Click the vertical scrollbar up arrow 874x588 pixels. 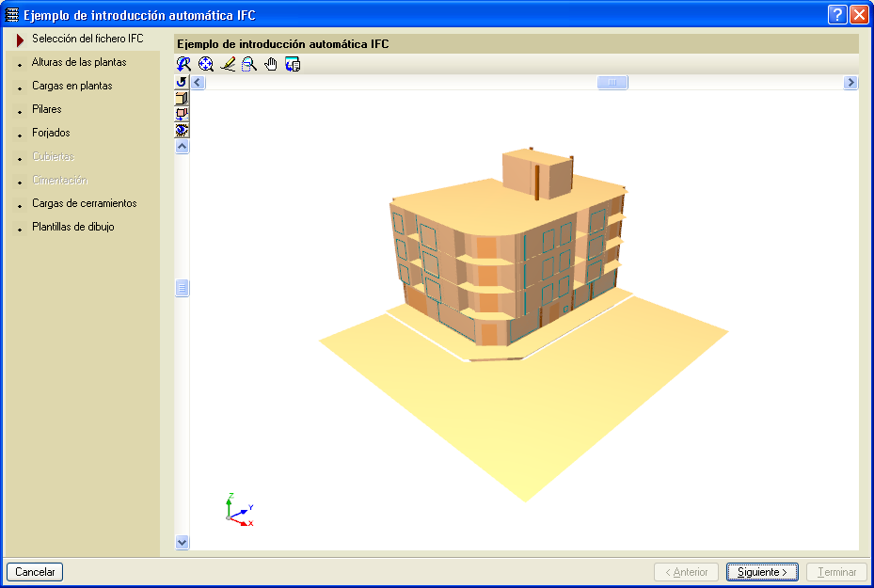(x=182, y=147)
